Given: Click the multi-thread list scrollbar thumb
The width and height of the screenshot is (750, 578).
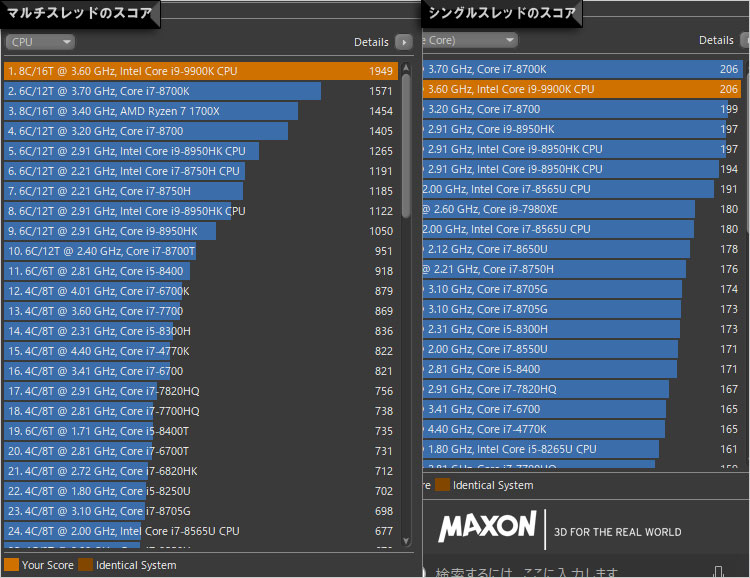Looking at the screenshot, I should pyautogui.click(x=406, y=146).
